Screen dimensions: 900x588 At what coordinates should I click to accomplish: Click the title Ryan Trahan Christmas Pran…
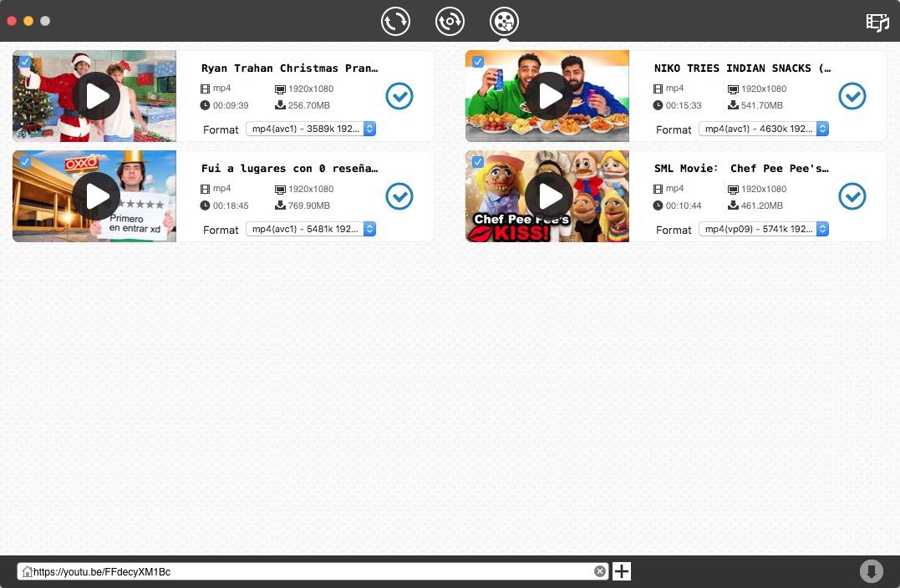289,68
